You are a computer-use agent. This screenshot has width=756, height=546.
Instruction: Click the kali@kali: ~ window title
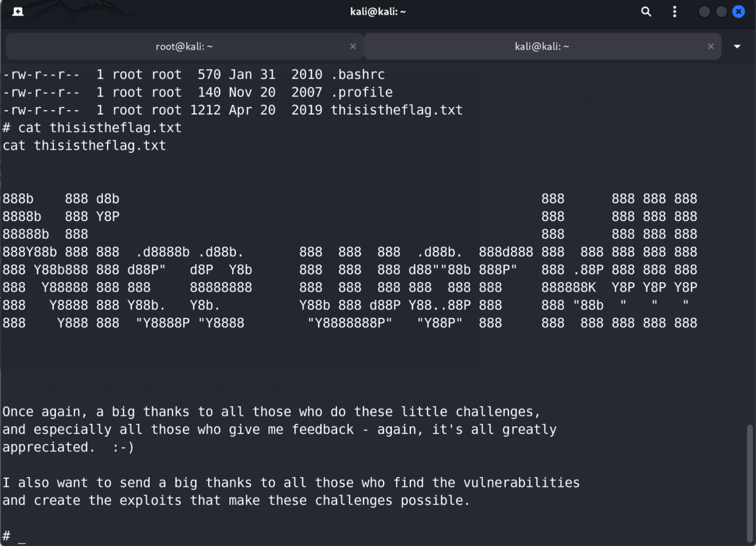378,12
